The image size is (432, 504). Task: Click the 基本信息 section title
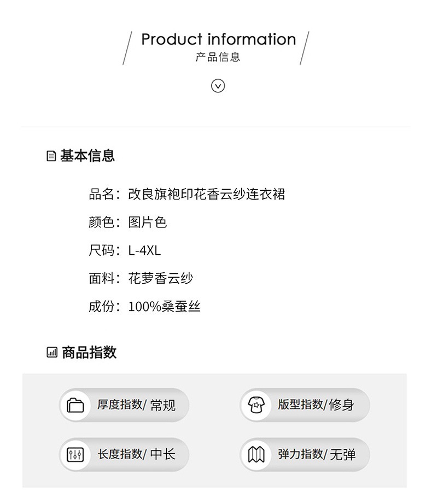(x=87, y=156)
